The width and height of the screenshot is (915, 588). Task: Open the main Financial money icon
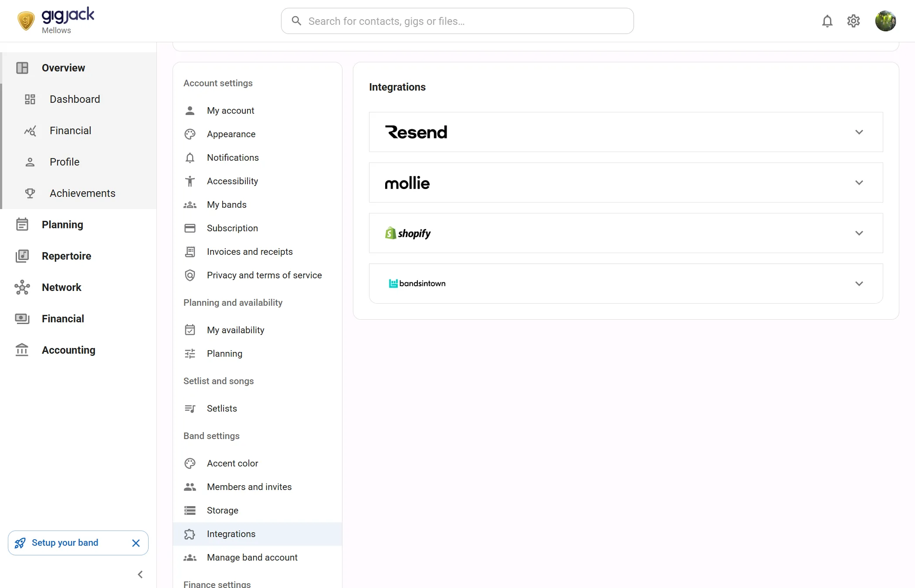click(x=22, y=319)
